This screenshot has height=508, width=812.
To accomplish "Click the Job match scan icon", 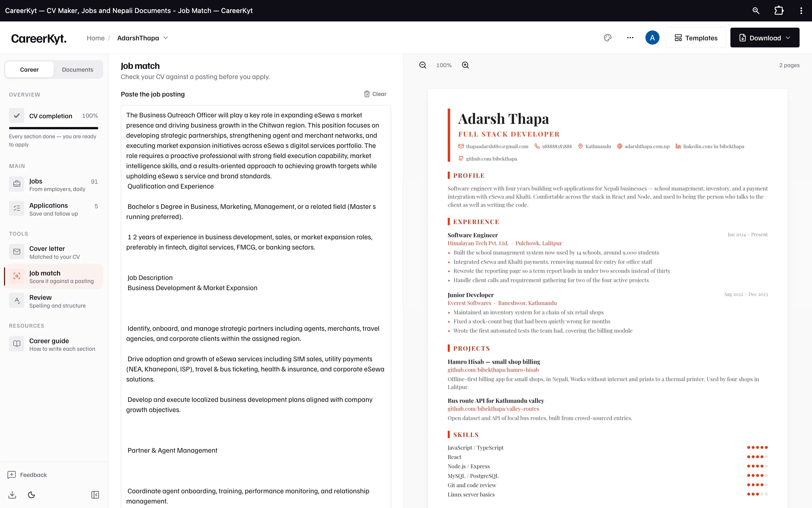I will (16, 276).
